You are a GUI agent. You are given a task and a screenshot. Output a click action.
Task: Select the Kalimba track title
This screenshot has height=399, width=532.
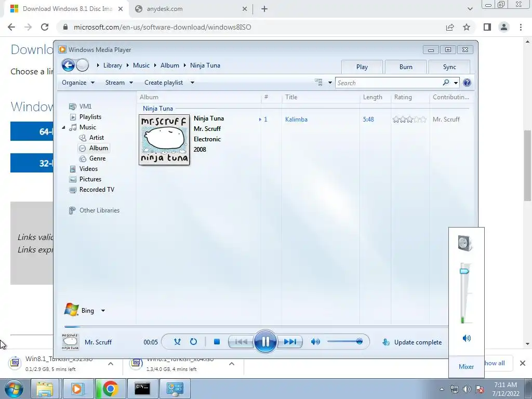tap(296, 119)
